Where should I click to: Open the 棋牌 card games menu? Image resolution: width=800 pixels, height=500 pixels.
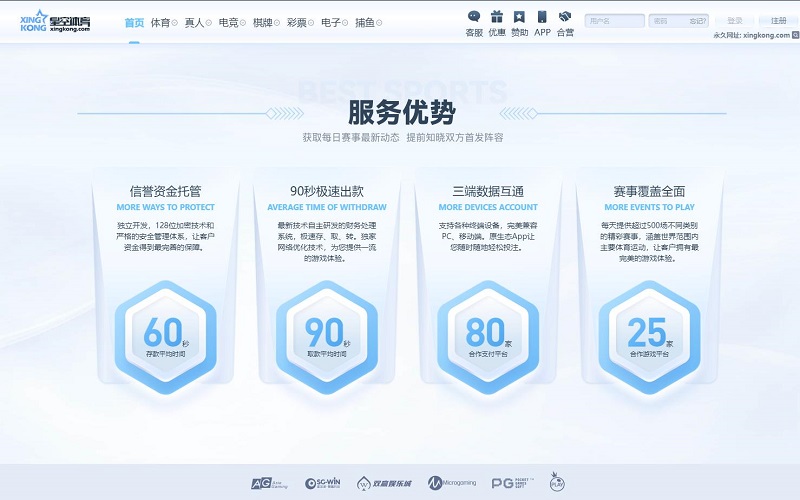pyautogui.click(x=263, y=22)
